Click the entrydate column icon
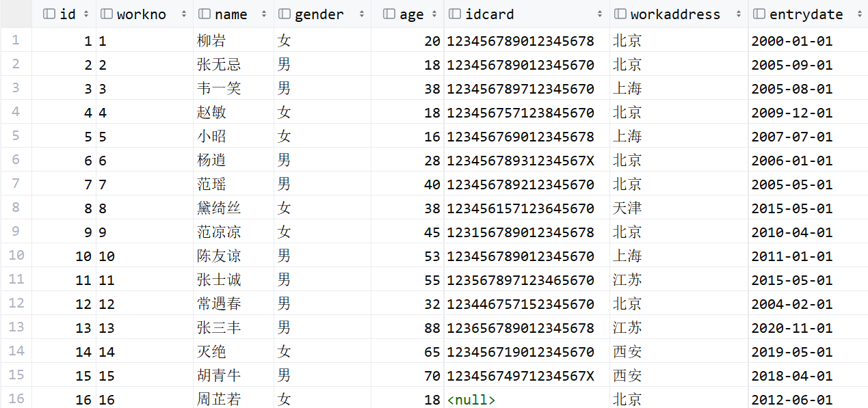 tap(759, 14)
